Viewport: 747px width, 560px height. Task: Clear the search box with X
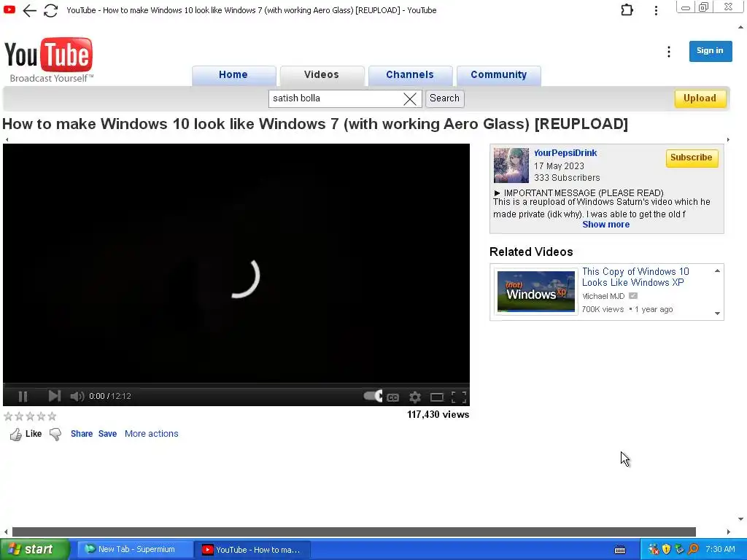pos(410,98)
